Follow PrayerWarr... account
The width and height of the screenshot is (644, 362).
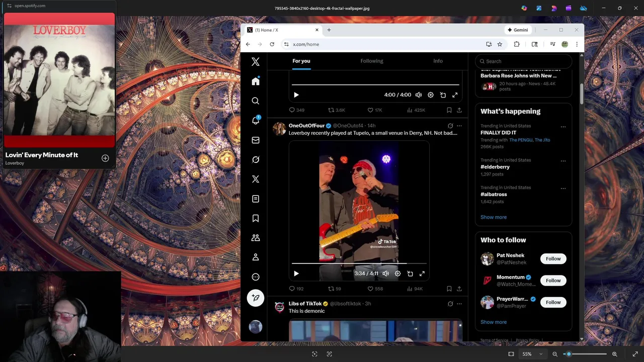click(553, 302)
